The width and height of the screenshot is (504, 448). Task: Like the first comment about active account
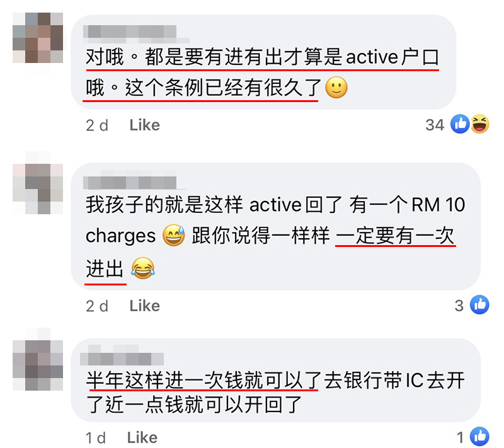coord(145,125)
